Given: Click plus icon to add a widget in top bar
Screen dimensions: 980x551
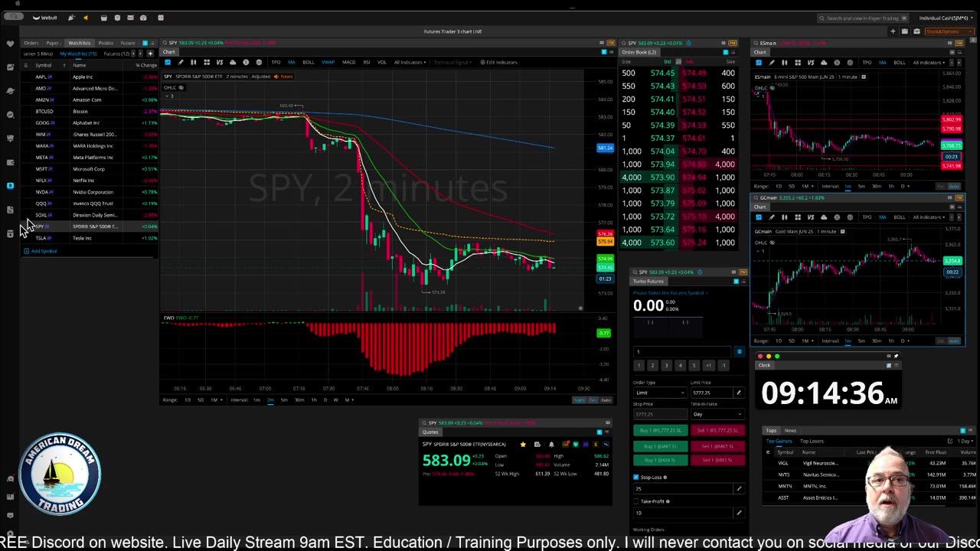Looking at the screenshot, I should pos(893,31).
